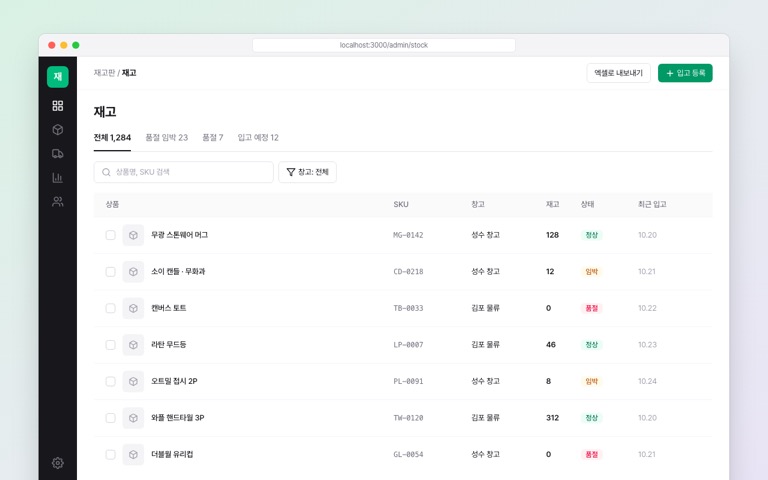Click the search magnifier icon
Image resolution: width=768 pixels, height=480 pixels.
pyautogui.click(x=106, y=172)
